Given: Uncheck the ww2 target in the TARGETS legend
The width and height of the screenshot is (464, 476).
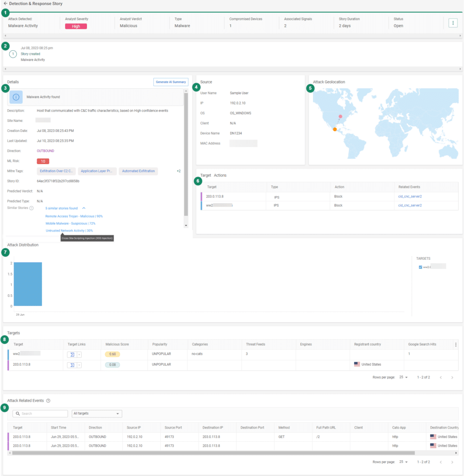Looking at the screenshot, I should pyautogui.click(x=421, y=266).
